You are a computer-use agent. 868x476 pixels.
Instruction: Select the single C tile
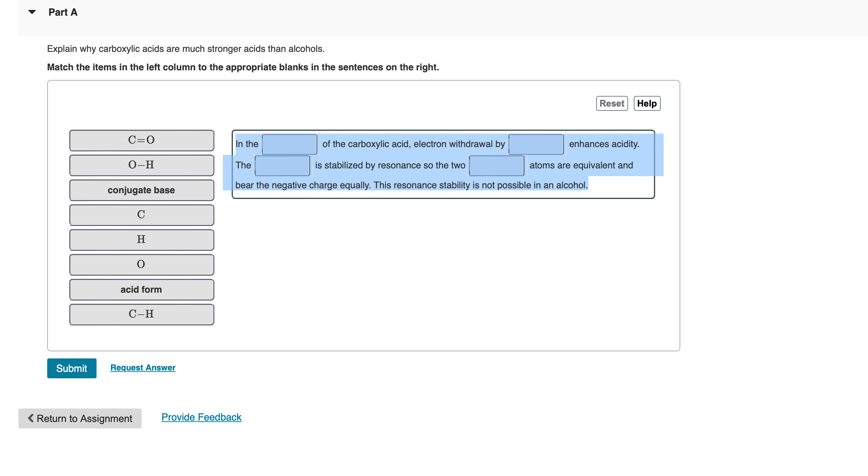coord(142,215)
